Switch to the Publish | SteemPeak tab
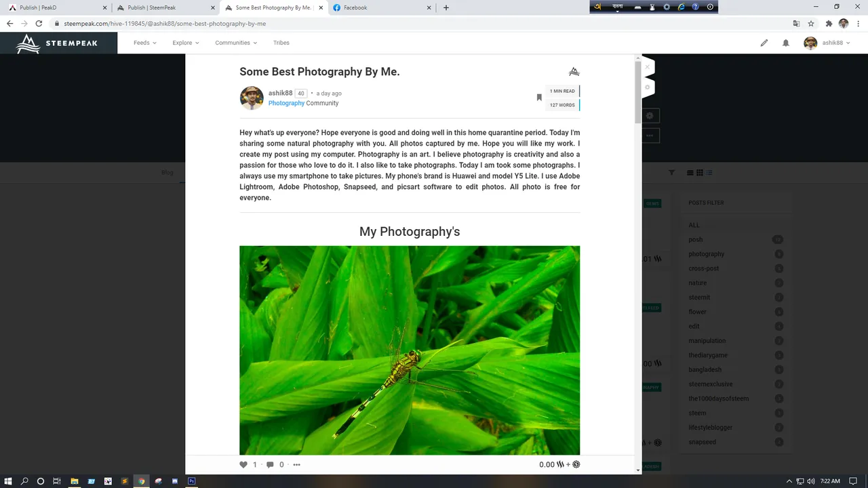 point(165,7)
